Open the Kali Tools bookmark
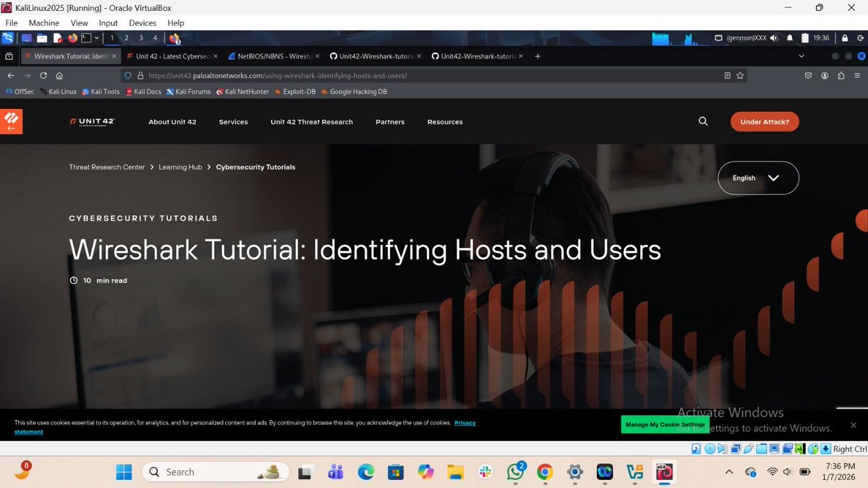 pyautogui.click(x=101, y=92)
